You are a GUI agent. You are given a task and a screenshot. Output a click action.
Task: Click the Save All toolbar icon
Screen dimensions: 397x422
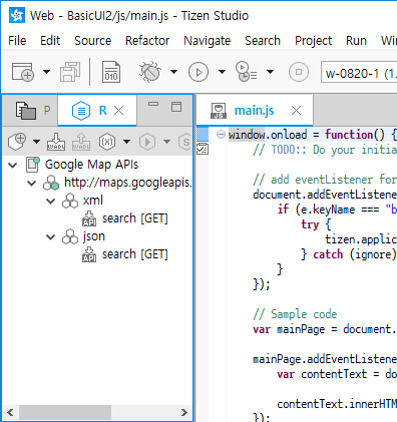pyautogui.click(x=70, y=72)
